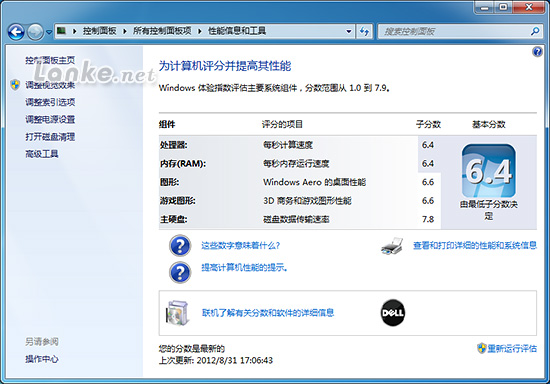Screen dimensions: 550x384
Task: Click the Control Panel icon in address bar
Action: tap(61, 31)
